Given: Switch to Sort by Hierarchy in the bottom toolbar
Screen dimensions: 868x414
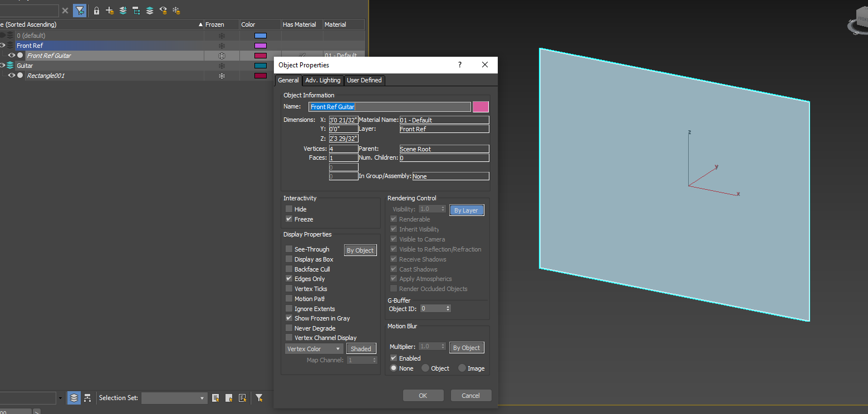Looking at the screenshot, I should coord(87,398).
